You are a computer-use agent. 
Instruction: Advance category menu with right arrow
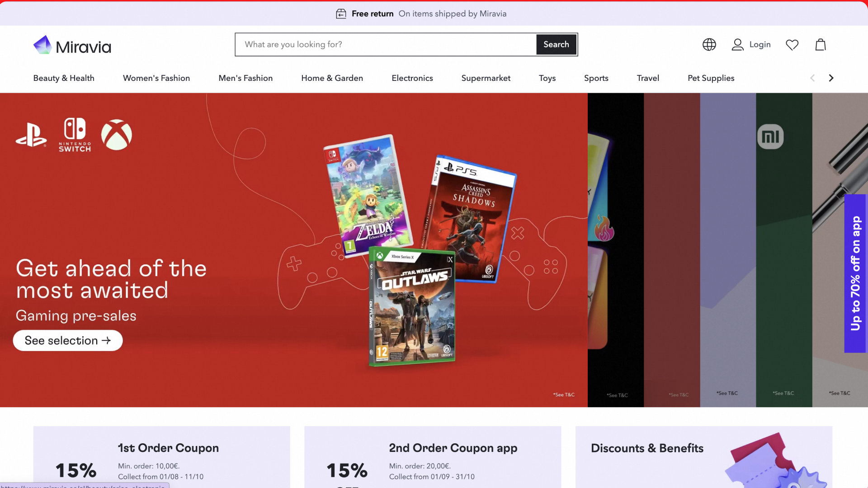831,78
